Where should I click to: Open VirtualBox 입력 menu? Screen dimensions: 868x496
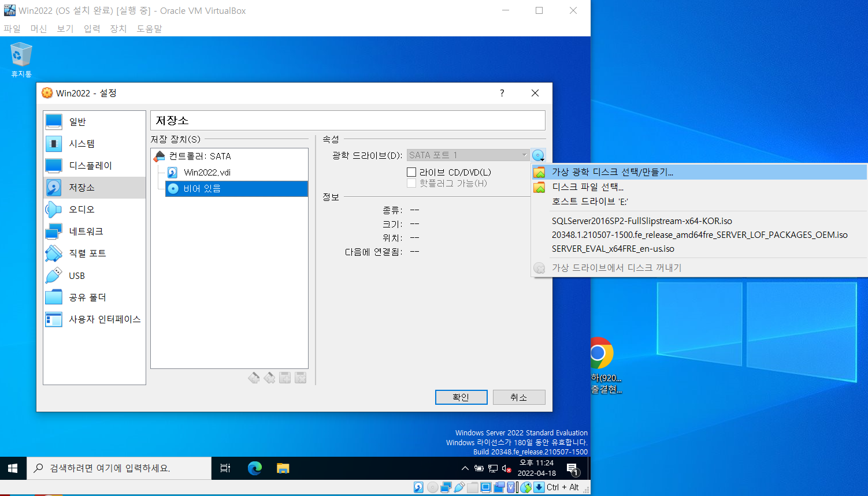(x=92, y=28)
